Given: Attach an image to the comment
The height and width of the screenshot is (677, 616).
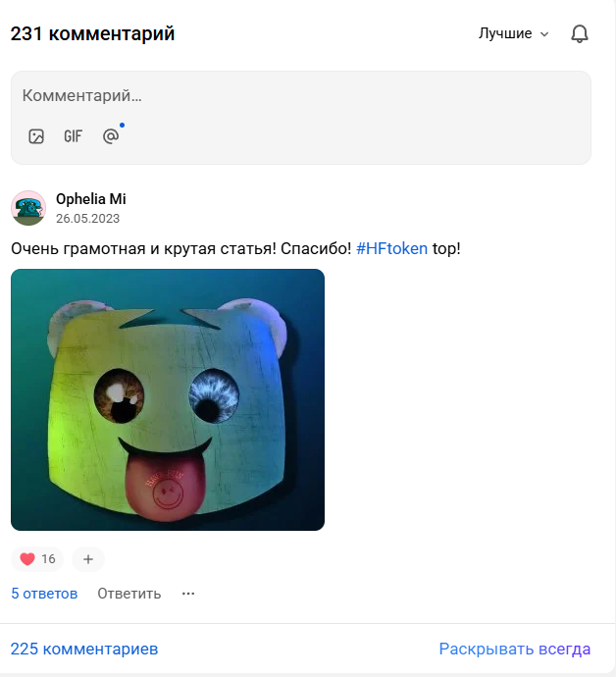Looking at the screenshot, I should tap(36, 136).
